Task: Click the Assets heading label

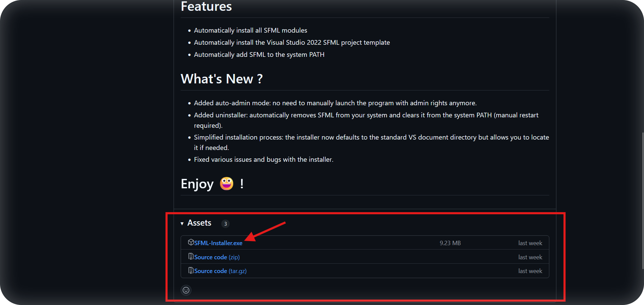Action: click(199, 223)
